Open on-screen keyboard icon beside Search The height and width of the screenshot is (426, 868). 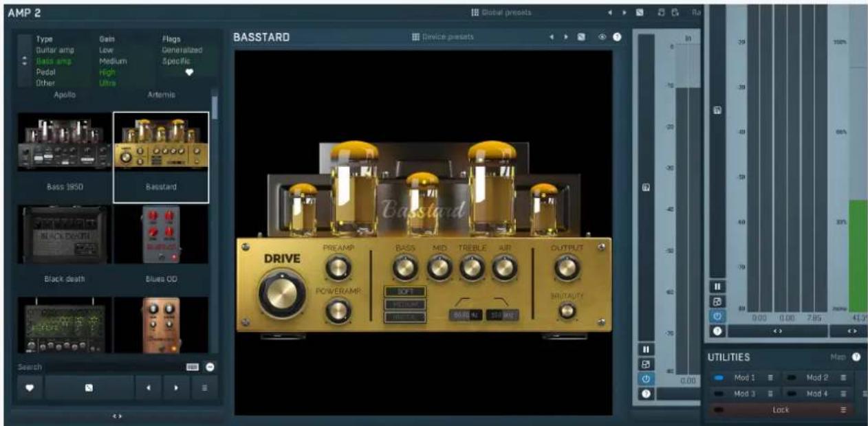193,367
